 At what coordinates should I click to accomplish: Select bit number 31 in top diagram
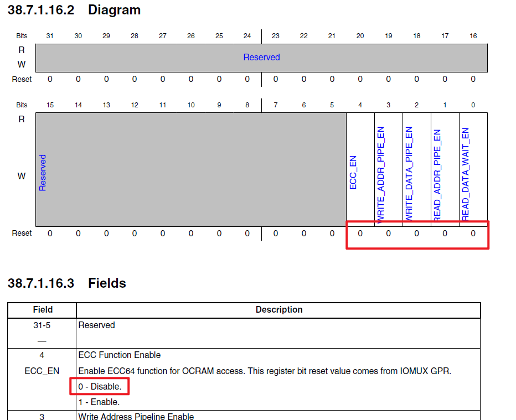[50, 35]
